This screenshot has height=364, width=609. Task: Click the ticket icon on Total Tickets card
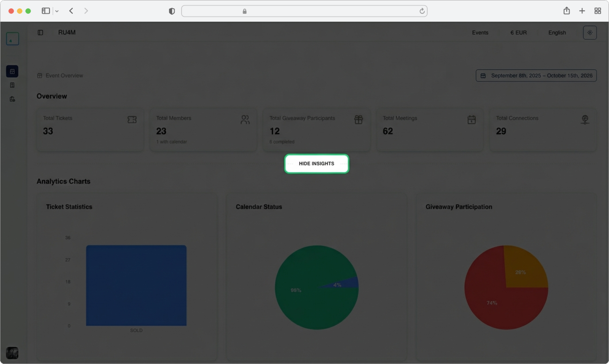click(132, 120)
